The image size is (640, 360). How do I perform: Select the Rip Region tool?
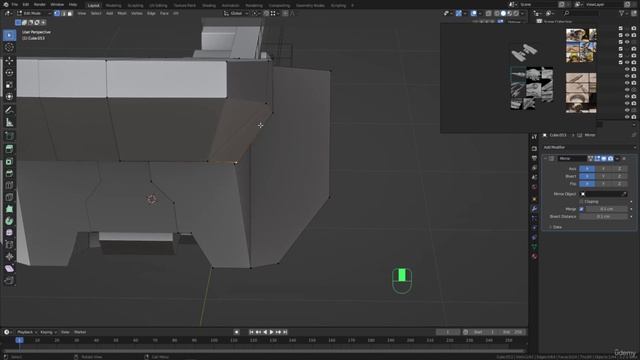[x=9, y=280]
